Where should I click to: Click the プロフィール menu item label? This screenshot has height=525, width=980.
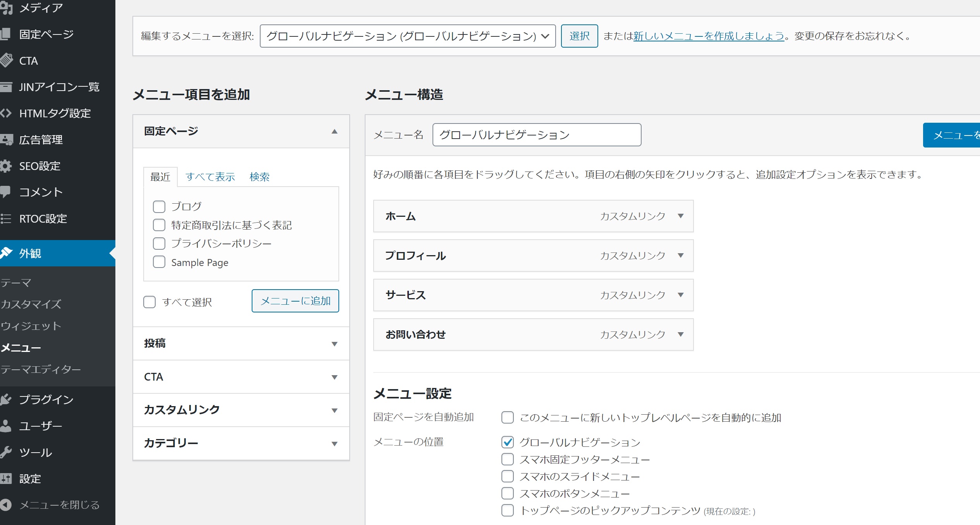pos(416,256)
